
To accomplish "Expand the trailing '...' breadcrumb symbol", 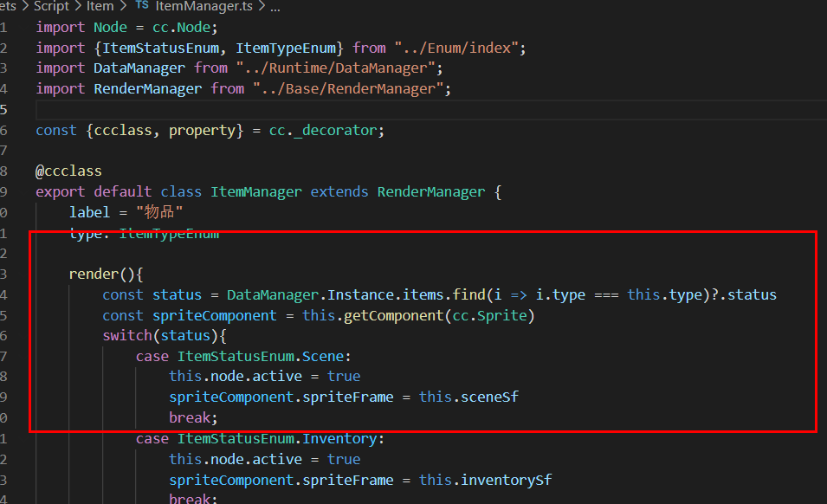I will point(275,8).
